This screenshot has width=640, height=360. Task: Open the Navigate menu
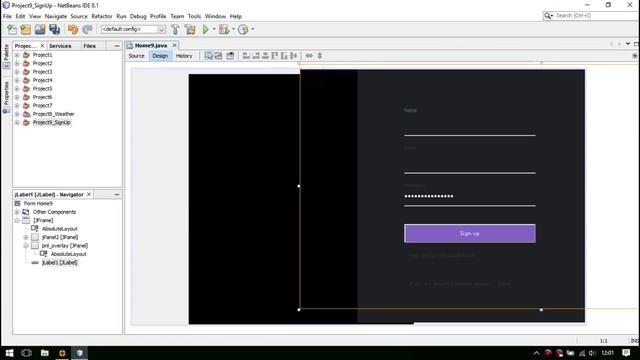(56, 16)
